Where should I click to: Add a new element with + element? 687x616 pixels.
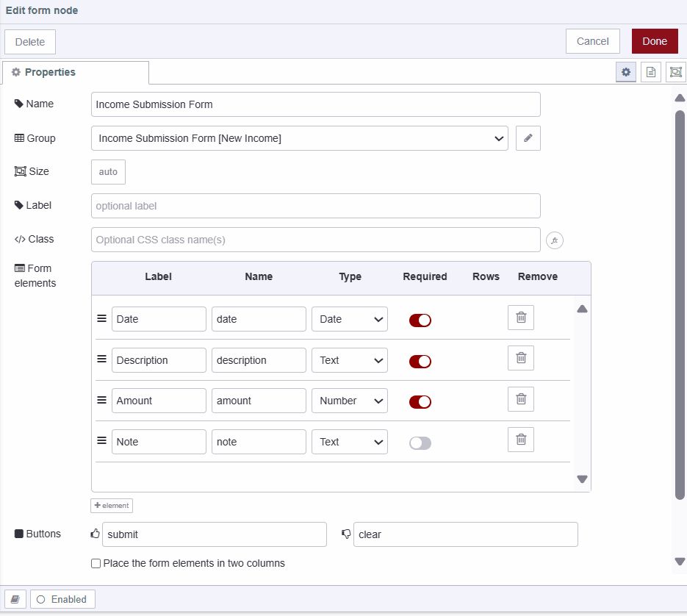pyautogui.click(x=111, y=505)
